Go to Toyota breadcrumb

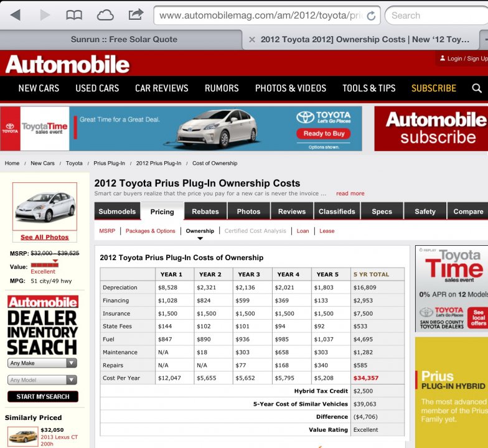pos(74,163)
